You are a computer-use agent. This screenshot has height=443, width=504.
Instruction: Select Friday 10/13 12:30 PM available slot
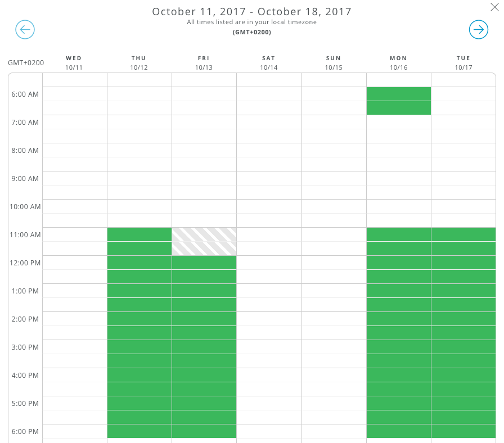click(x=204, y=277)
